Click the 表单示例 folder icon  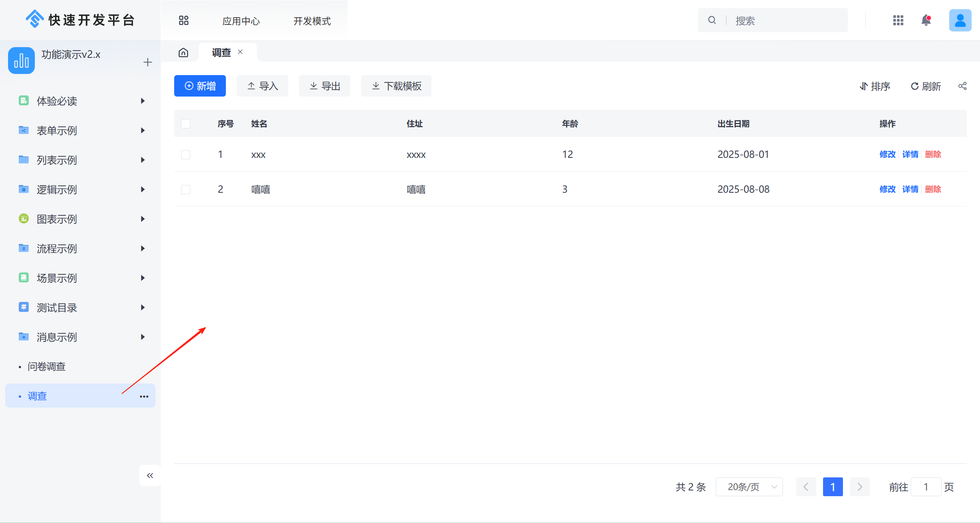pos(24,130)
